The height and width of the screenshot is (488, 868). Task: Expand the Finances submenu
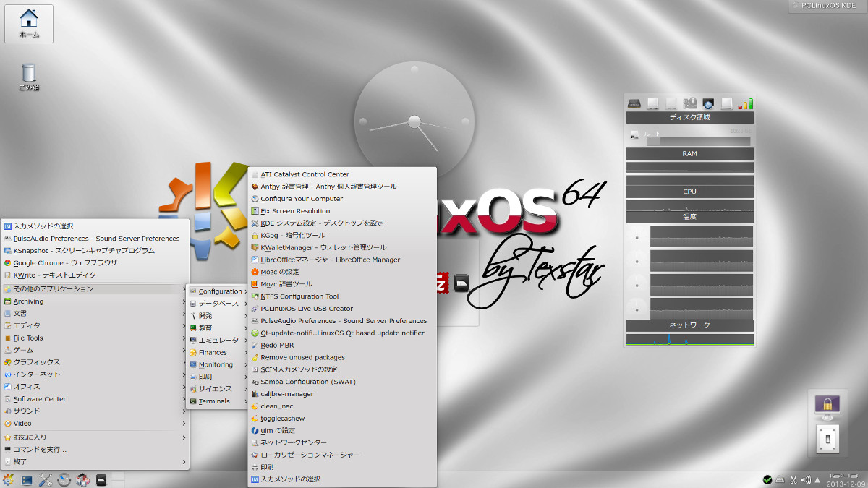pyautogui.click(x=217, y=353)
